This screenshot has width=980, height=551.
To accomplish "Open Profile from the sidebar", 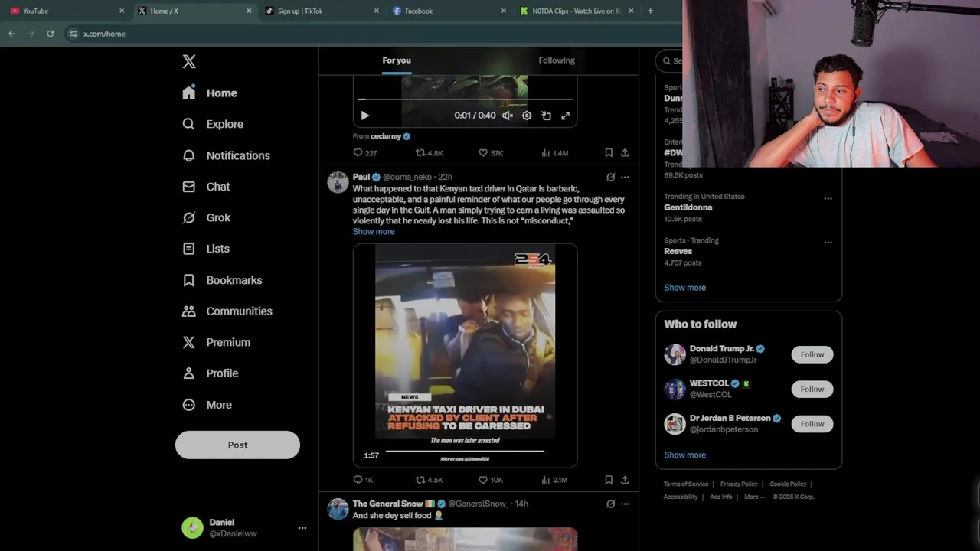I will pyautogui.click(x=210, y=373).
